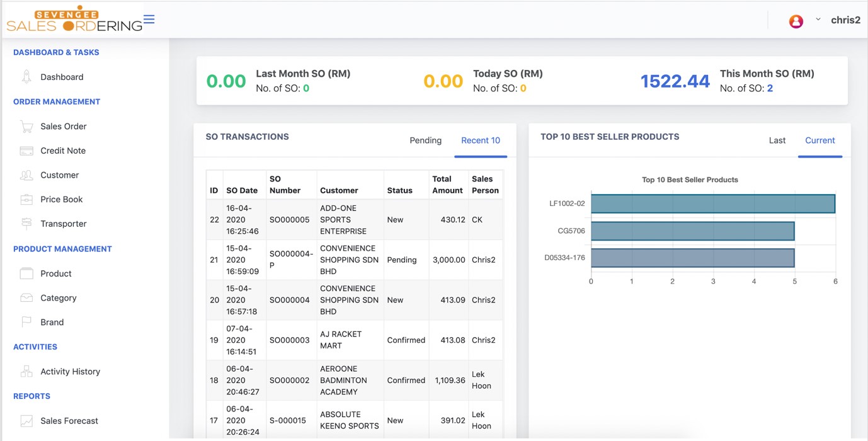Go to the Product page link

coord(56,273)
